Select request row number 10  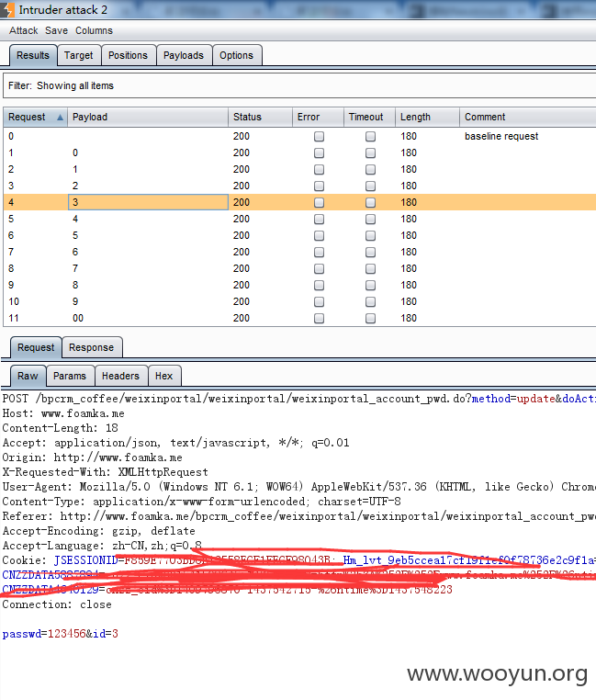coord(299,302)
